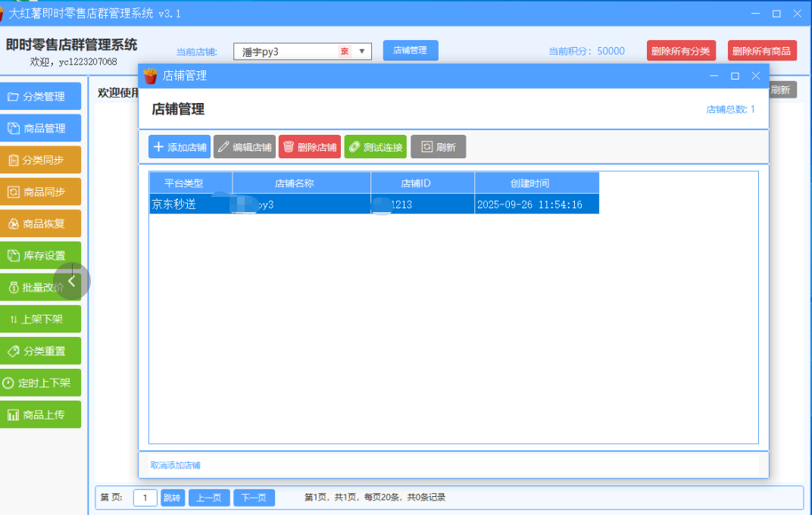812x515 pixels.
Task: Click 下一页 button
Action: [255, 498]
